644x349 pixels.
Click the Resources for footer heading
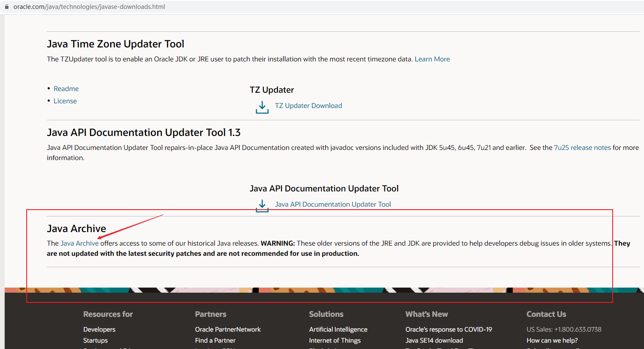tap(108, 314)
